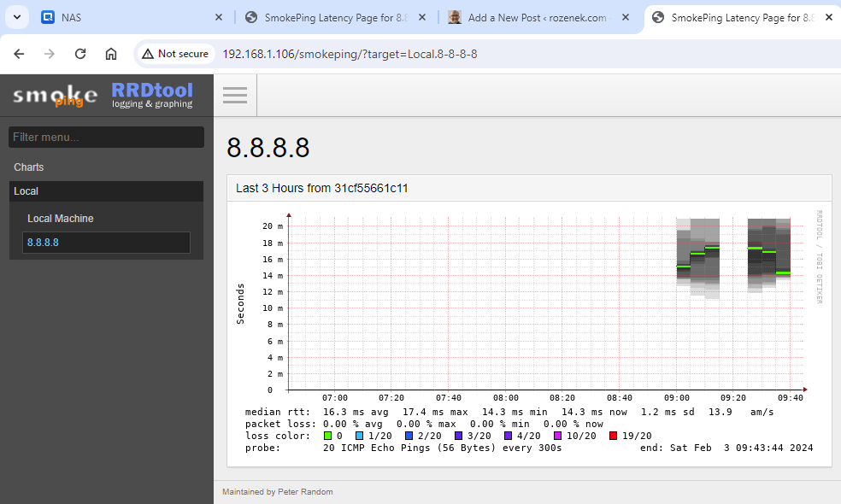This screenshot has height=504, width=841.
Task: Click the 8.8.8.8 page heading
Action: click(x=268, y=148)
